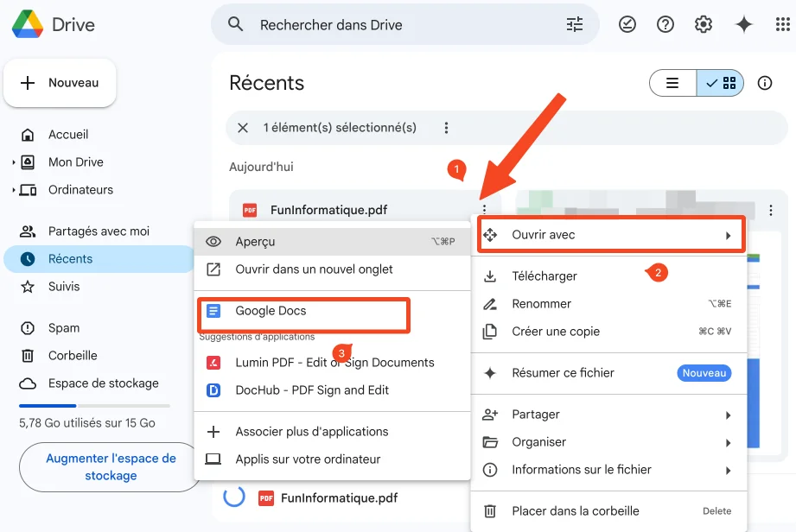Select the FunInformatique.pdf row at the bottom
This screenshot has height=532, width=796.
click(339, 498)
